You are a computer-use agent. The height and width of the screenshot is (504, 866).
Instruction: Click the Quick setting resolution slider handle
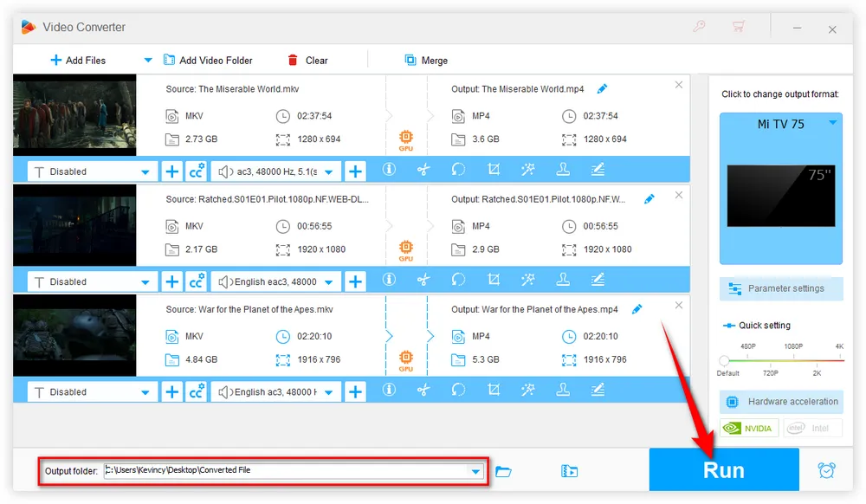724,360
